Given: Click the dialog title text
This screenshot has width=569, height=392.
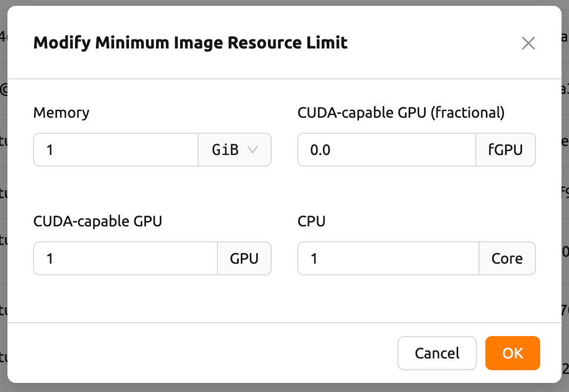Looking at the screenshot, I should pyautogui.click(x=190, y=43).
